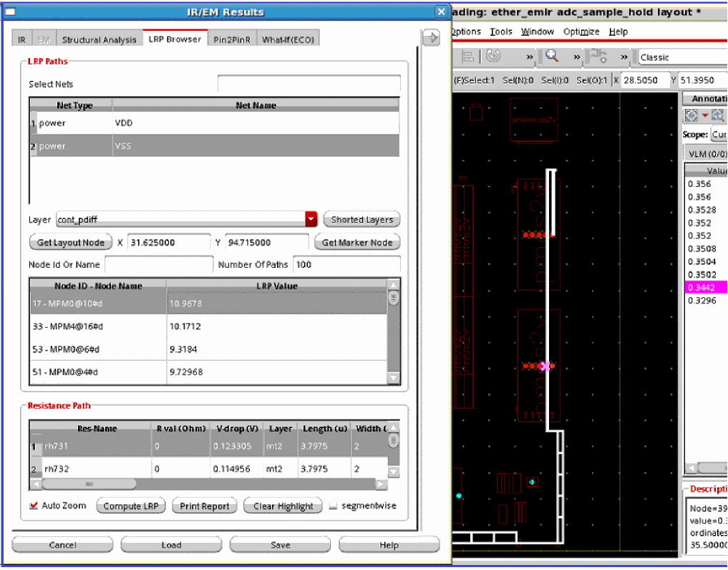Click the undo arrow toolbar icon
Viewport: 728px width, 570px height.
click(x=492, y=56)
